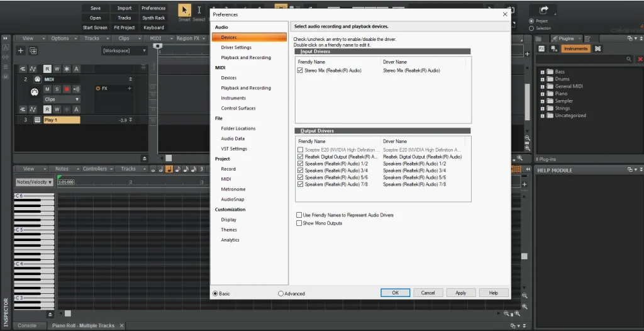The image size is (644, 331).
Task: Confirm preferences with OK button
Action: coord(395,293)
